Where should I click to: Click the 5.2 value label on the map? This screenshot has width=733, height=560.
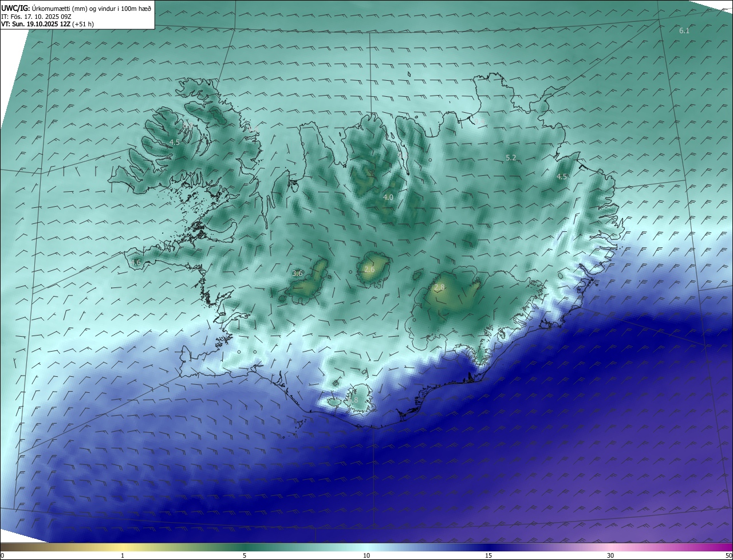tap(511, 157)
